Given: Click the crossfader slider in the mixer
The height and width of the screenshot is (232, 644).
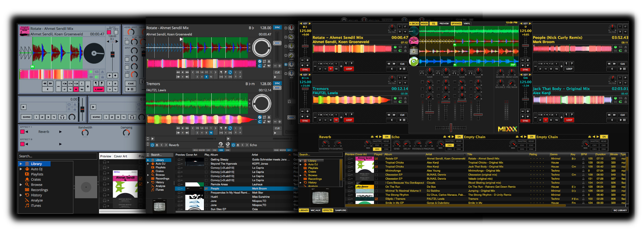Looking at the screenshot, I should click(x=451, y=127).
